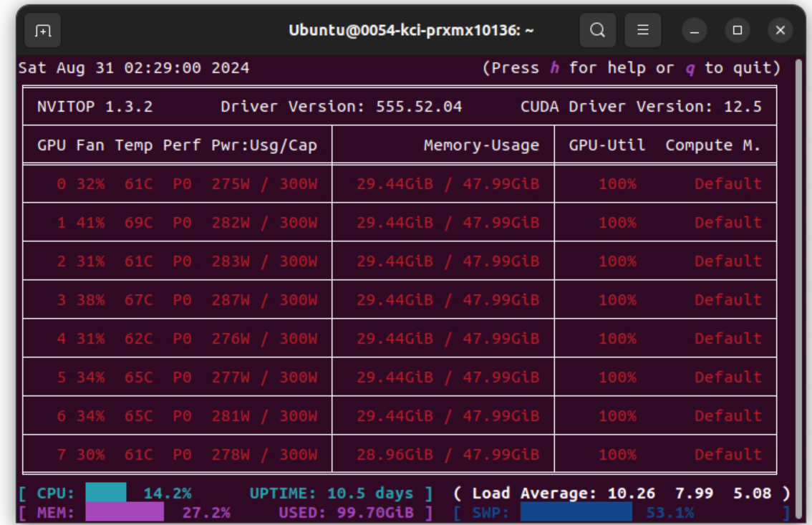This screenshot has height=525, width=812.
Task: Click the purple h help key hint
Action: [x=554, y=68]
